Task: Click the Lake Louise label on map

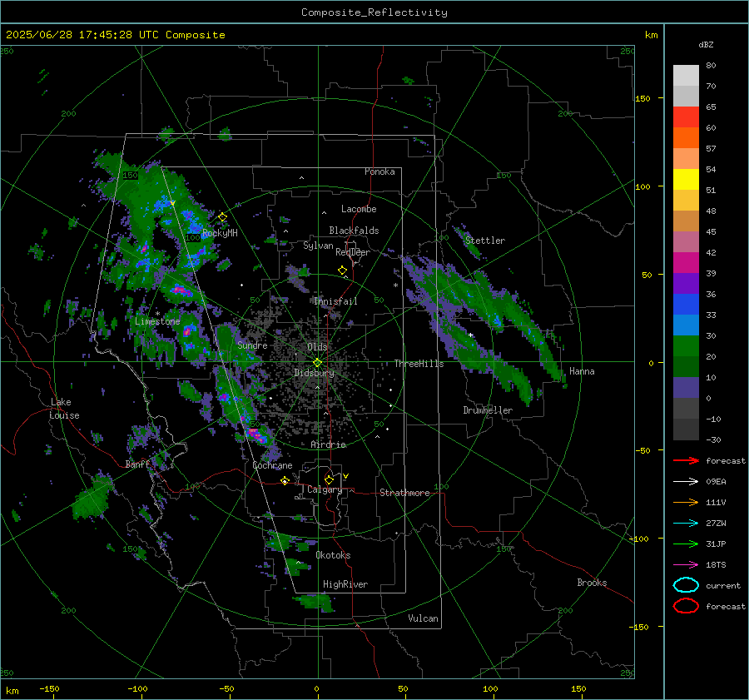Action: click(65, 409)
